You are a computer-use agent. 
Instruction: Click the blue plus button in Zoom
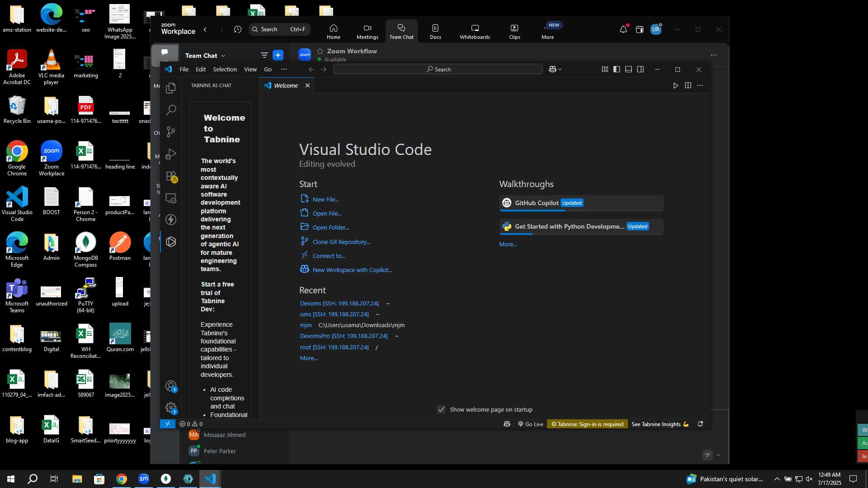click(x=278, y=55)
